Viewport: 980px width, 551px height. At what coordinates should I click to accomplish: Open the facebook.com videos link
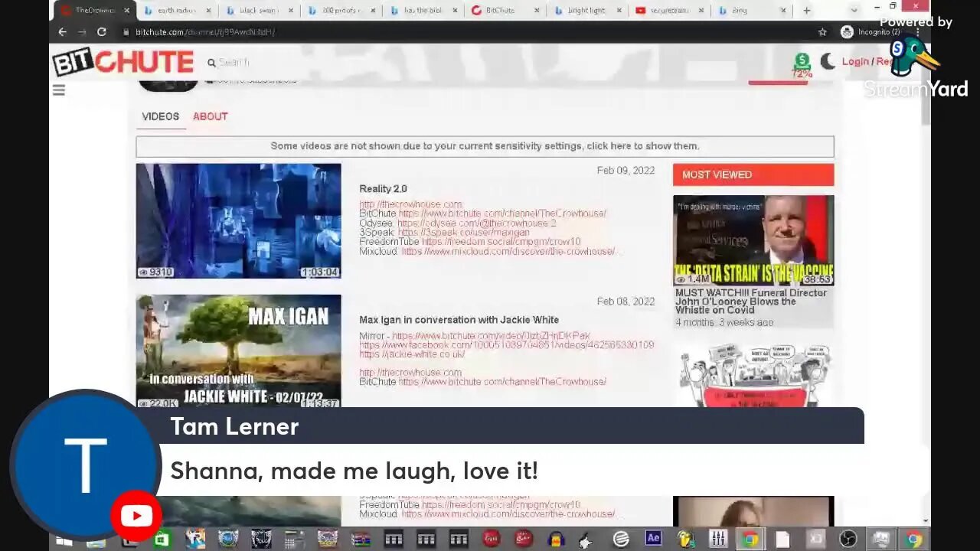pos(506,345)
